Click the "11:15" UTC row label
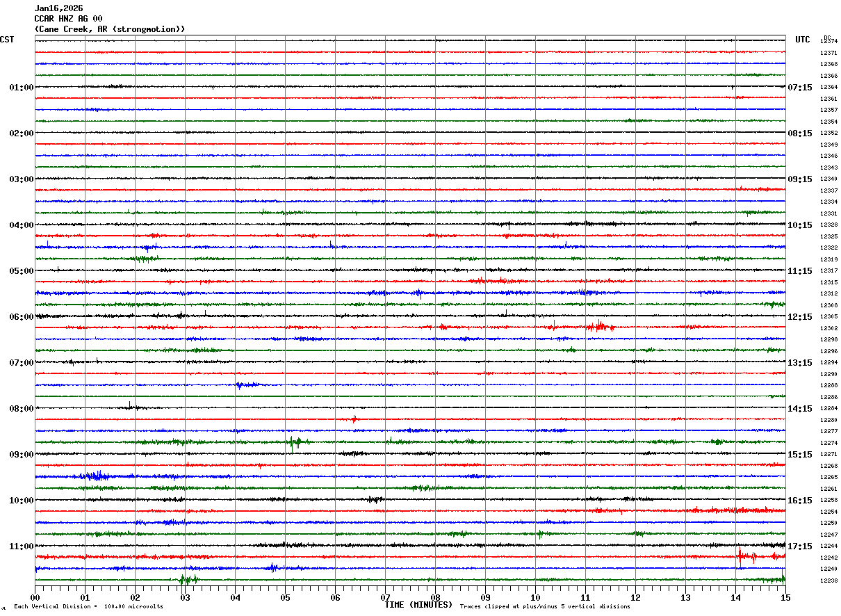 (x=800, y=271)
